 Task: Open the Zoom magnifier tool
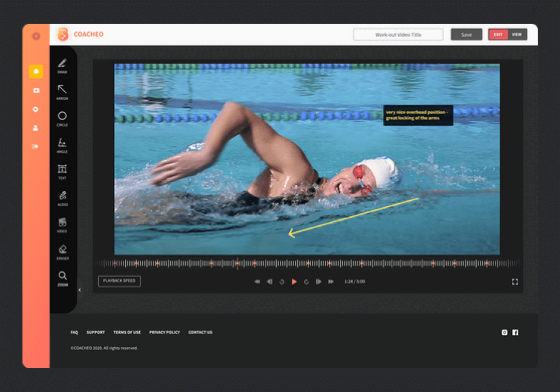tap(62, 277)
